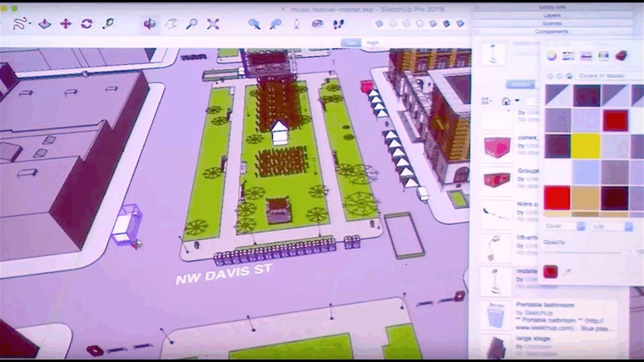
Task: Open the Colors In Model list dropdown
Action: [608, 76]
